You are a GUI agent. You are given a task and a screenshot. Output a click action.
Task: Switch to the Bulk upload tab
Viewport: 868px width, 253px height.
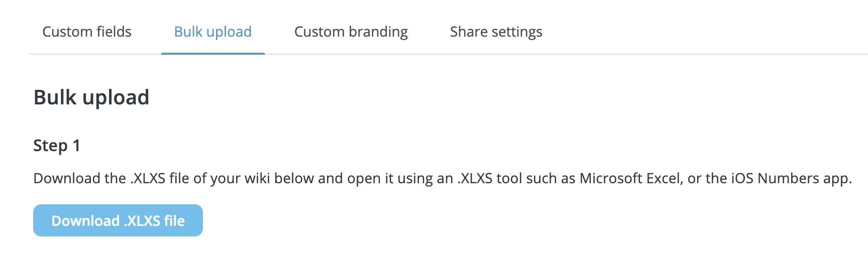pos(212,32)
